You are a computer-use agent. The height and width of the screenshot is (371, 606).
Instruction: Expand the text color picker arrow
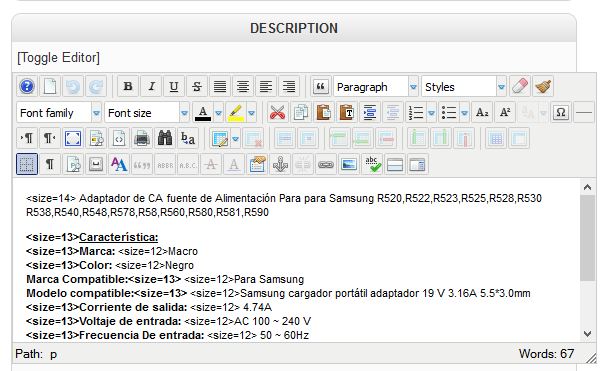pos(218,113)
